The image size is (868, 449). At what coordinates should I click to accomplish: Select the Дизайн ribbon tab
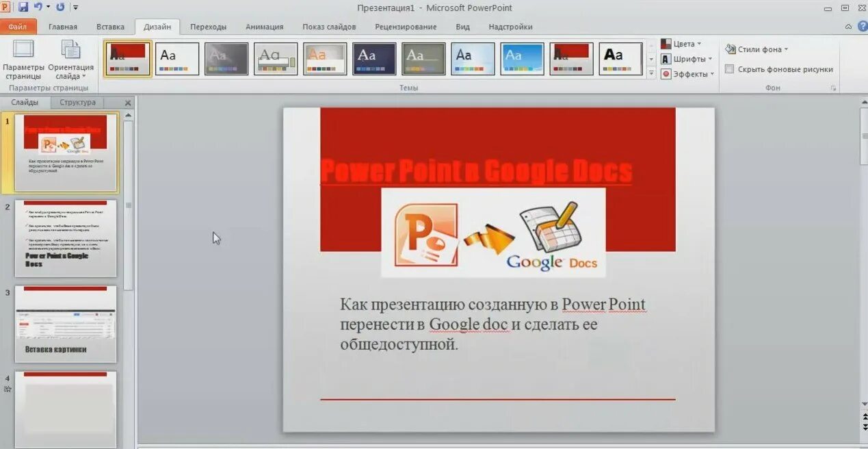point(157,27)
